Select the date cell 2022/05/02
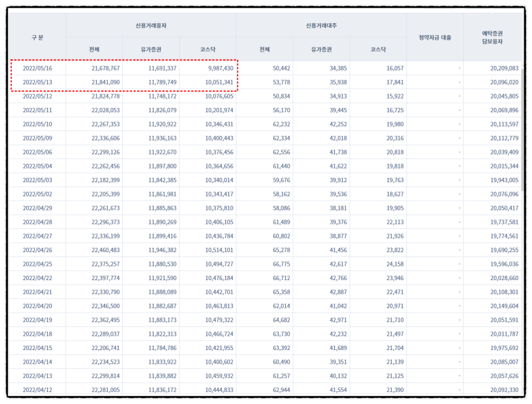The width and height of the screenshot is (532, 404). pyautogui.click(x=37, y=194)
